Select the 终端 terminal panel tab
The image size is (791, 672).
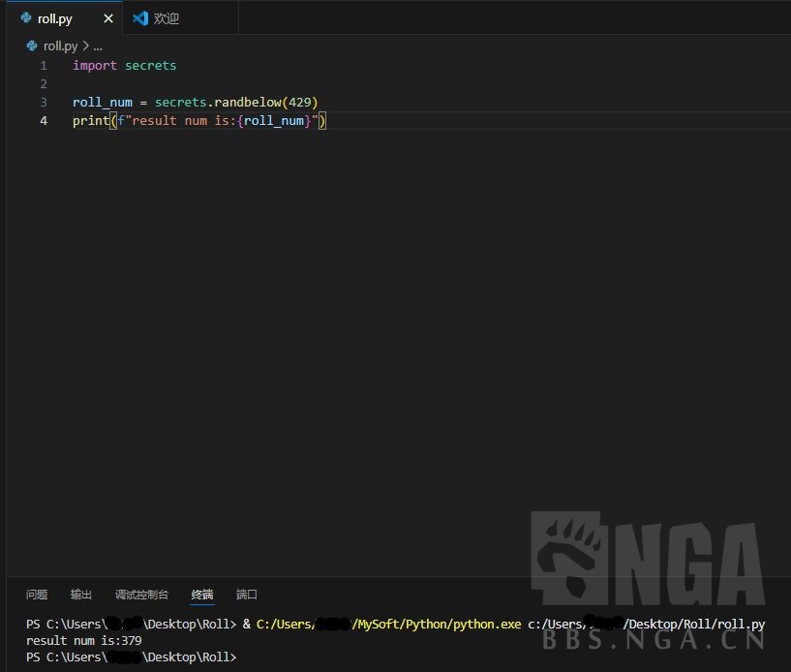point(202,595)
